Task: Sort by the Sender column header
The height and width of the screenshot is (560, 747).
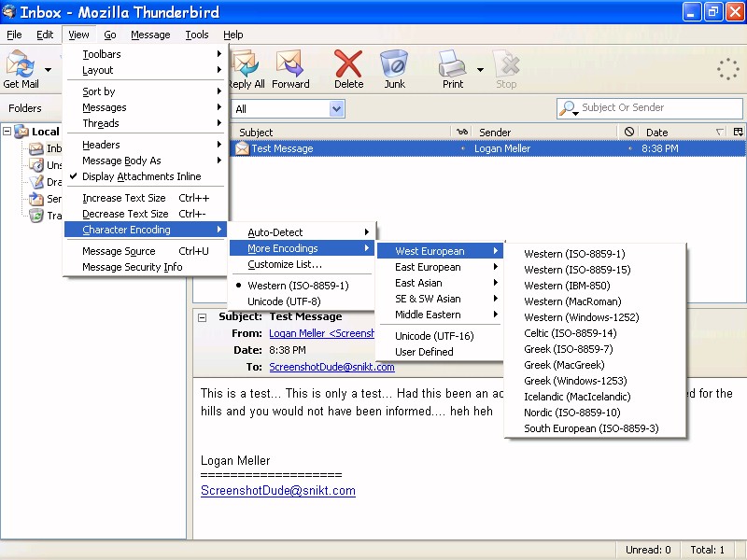Action: click(545, 132)
